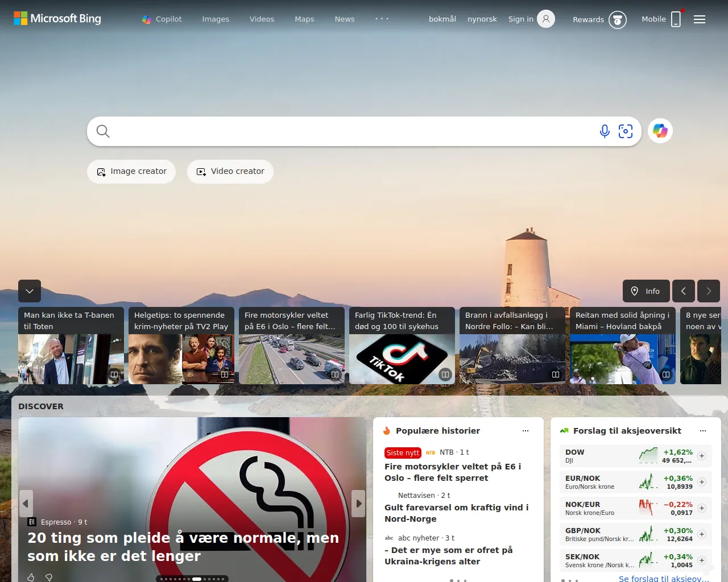
Task: Start voice search with the microphone icon
Action: click(605, 131)
